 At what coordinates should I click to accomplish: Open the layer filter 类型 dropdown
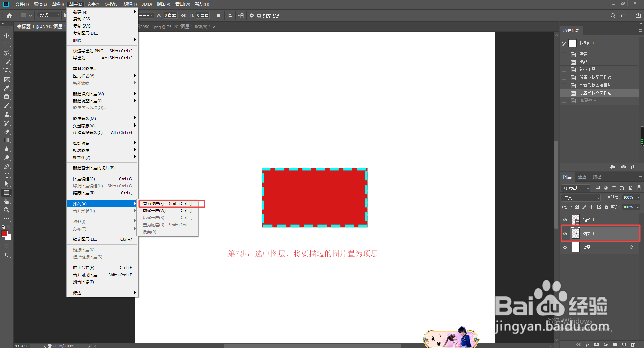(576, 188)
